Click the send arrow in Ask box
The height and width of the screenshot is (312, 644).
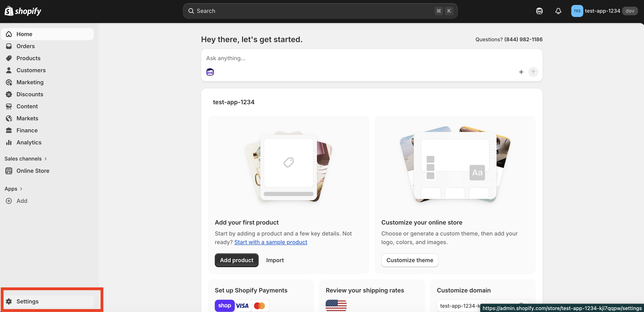coord(533,72)
